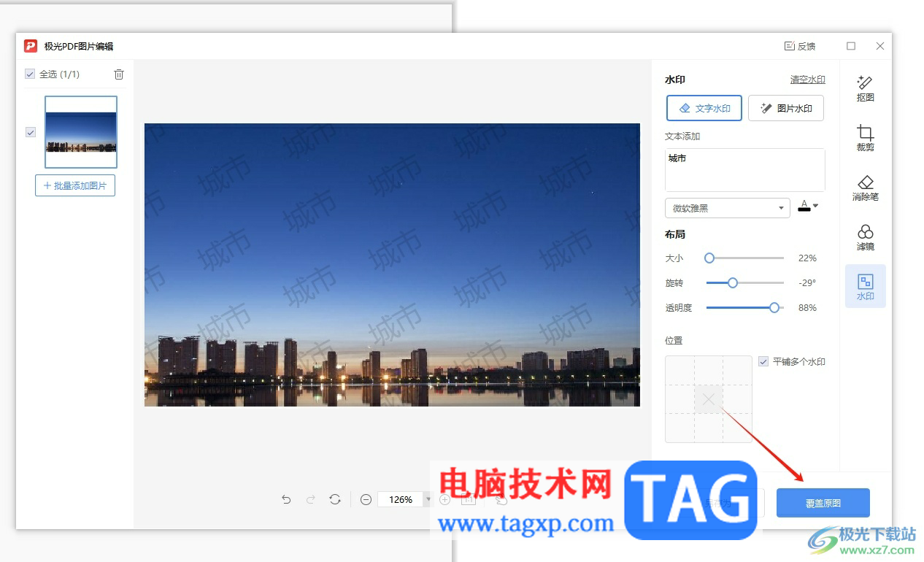The height and width of the screenshot is (562, 924).
Task: Switch to 文字水印 text watermark
Action: [x=704, y=108]
